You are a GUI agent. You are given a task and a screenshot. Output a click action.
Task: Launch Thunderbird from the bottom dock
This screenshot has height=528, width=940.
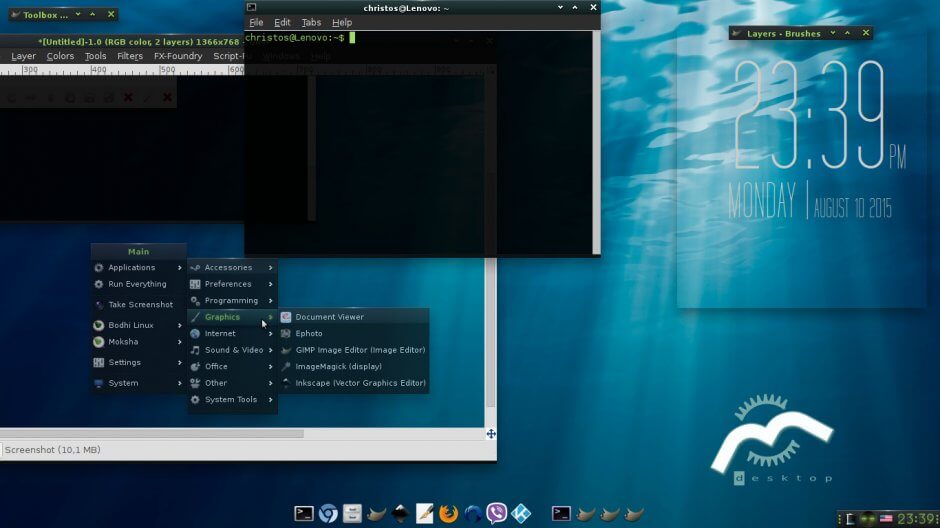point(472,514)
